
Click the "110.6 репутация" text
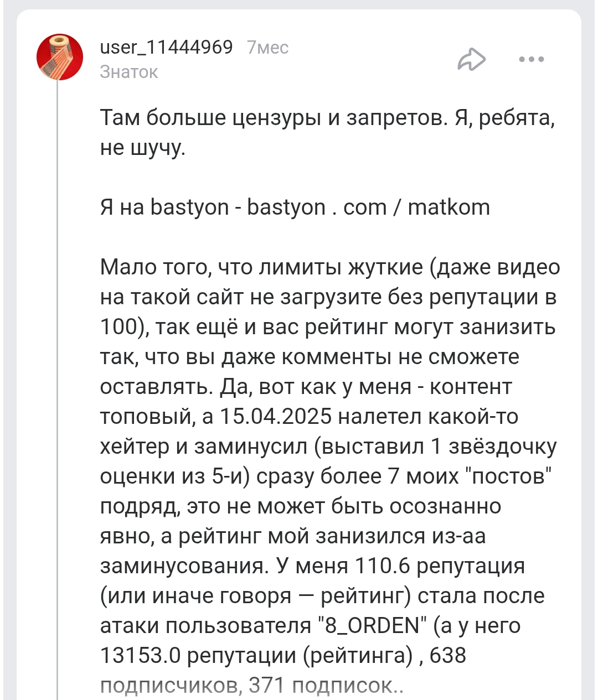(439, 566)
